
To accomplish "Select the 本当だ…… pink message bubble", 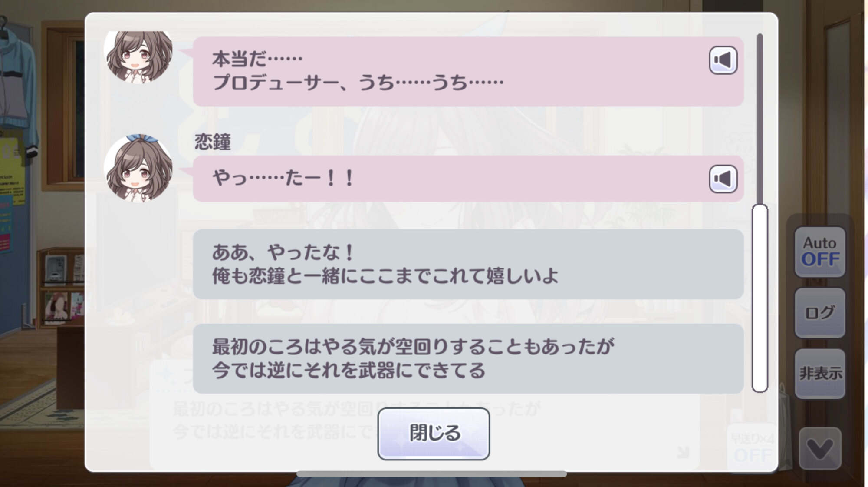I will coord(468,71).
